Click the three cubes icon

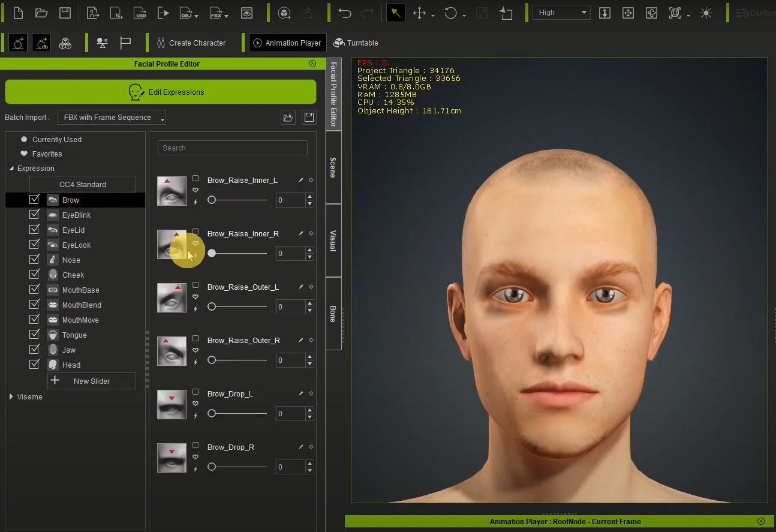65,43
